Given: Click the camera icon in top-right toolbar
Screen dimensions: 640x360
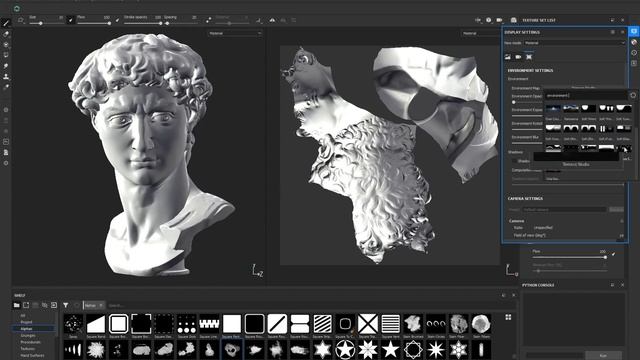Looking at the screenshot, I should [x=499, y=20].
